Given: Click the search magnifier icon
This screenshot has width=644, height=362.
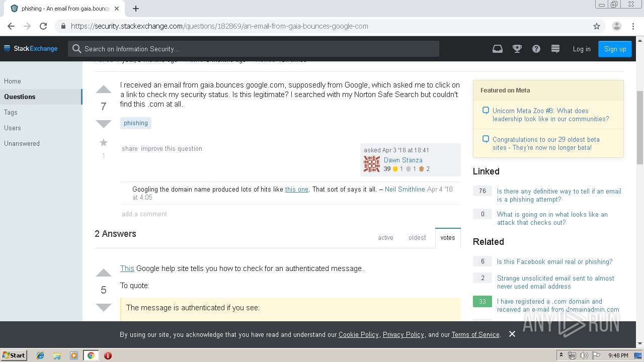Looking at the screenshot, I should coord(77,49).
